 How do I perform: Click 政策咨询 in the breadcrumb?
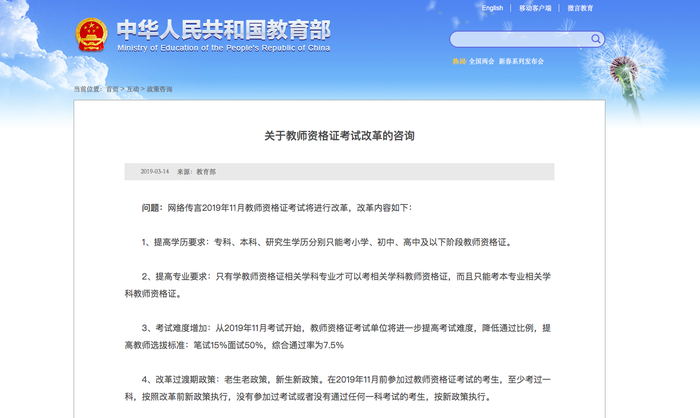160,89
